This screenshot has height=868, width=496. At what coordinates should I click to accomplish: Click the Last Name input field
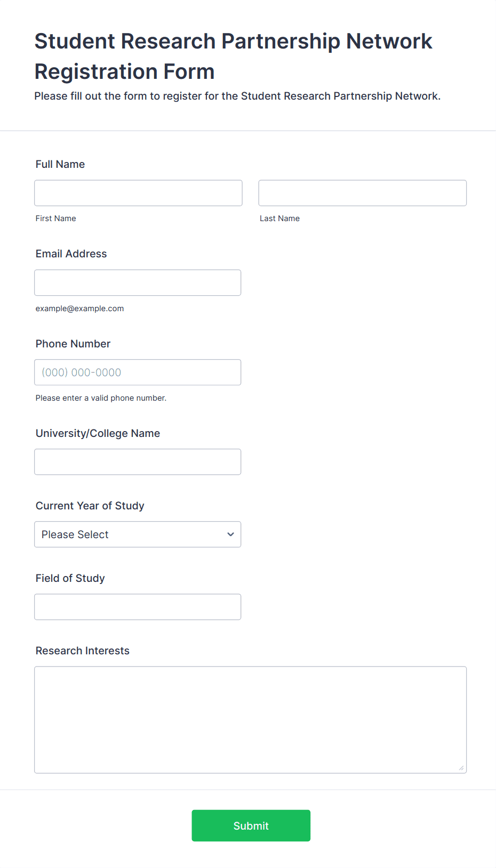coord(362,193)
